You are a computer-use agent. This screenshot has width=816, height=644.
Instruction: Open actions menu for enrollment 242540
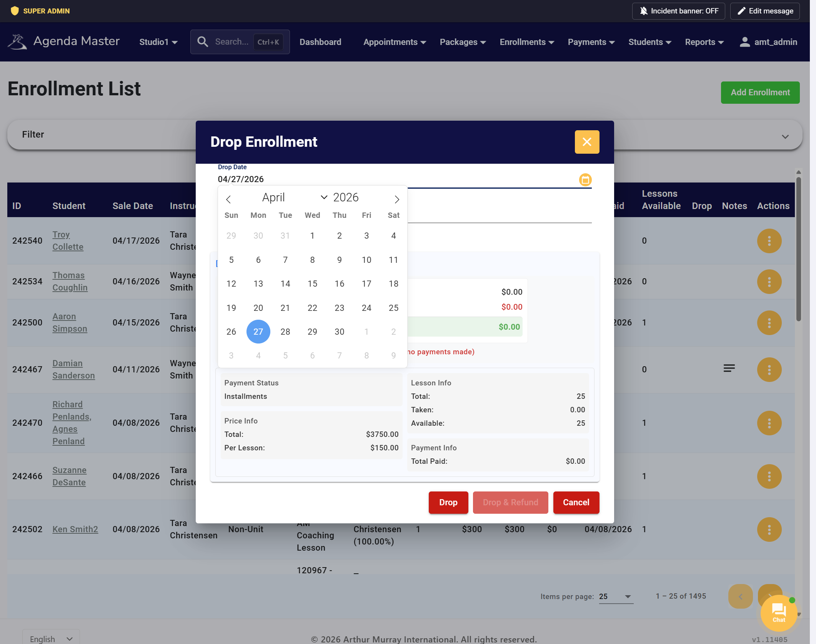[769, 241]
